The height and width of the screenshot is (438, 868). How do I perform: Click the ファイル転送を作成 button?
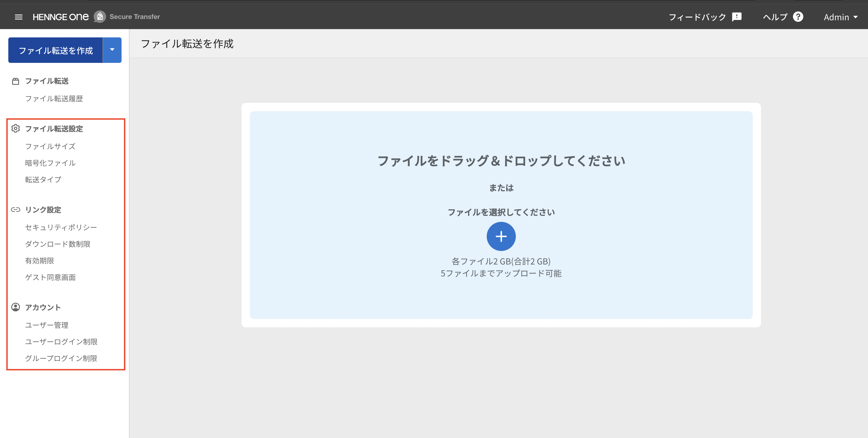(56, 50)
